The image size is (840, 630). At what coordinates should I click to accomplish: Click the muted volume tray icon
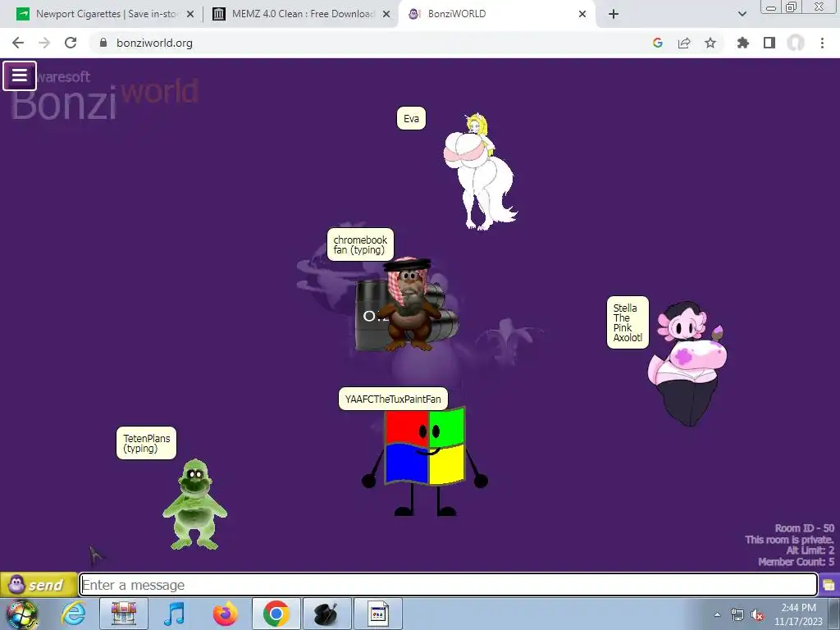[757, 614]
